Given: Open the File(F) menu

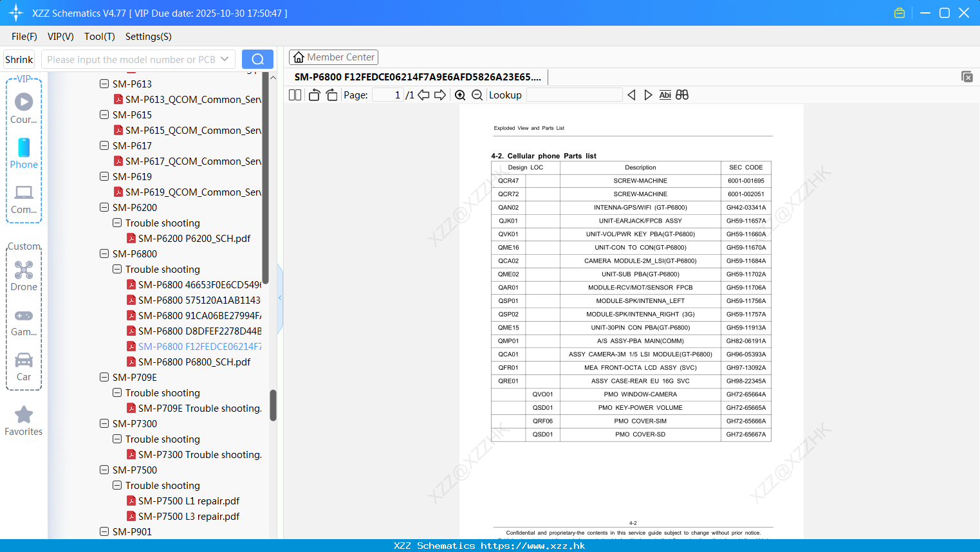Looking at the screenshot, I should (24, 37).
